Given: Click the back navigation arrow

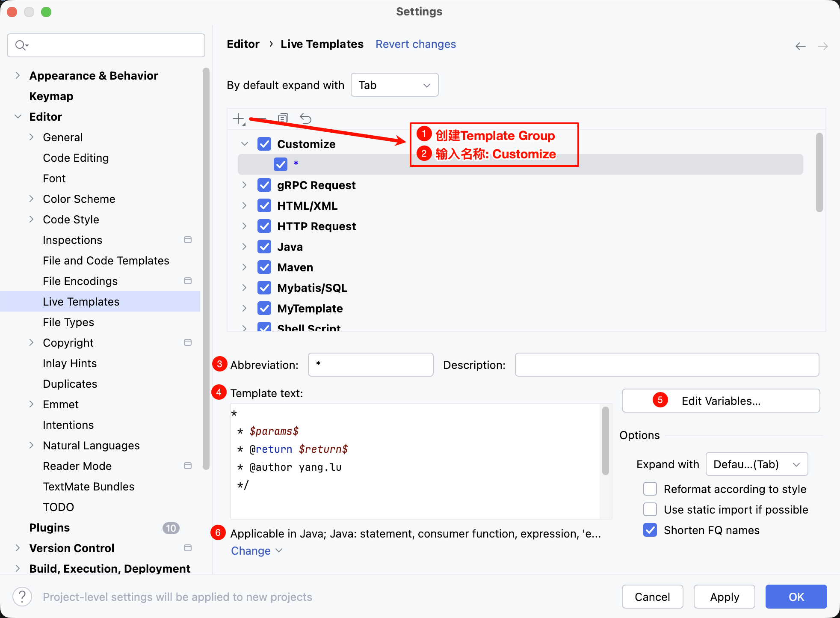Looking at the screenshot, I should (800, 46).
